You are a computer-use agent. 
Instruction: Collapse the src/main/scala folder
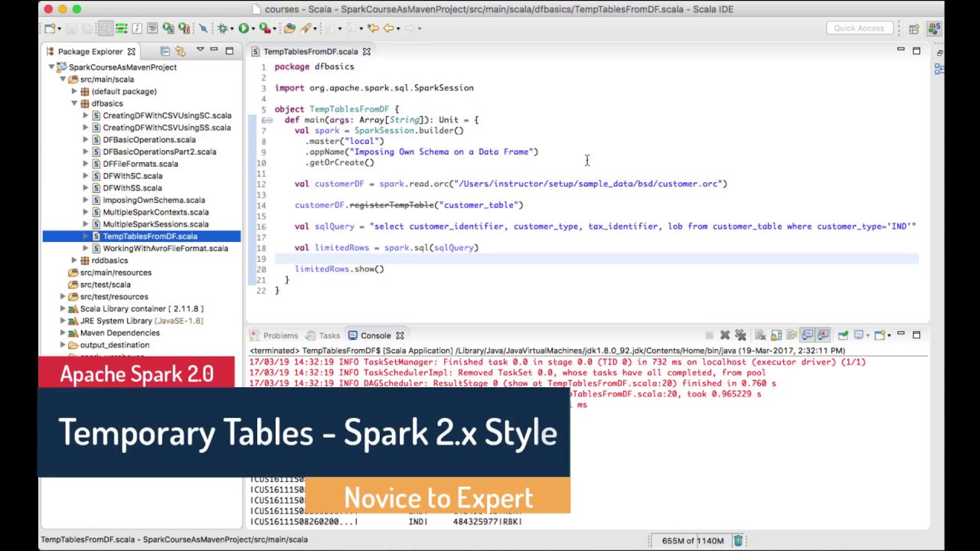[x=63, y=80]
